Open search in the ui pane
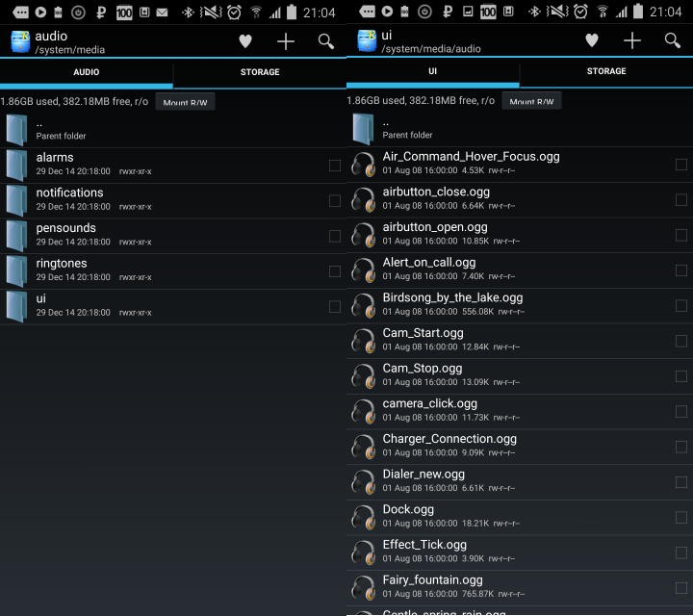This screenshot has width=693, height=616. pyautogui.click(x=672, y=40)
